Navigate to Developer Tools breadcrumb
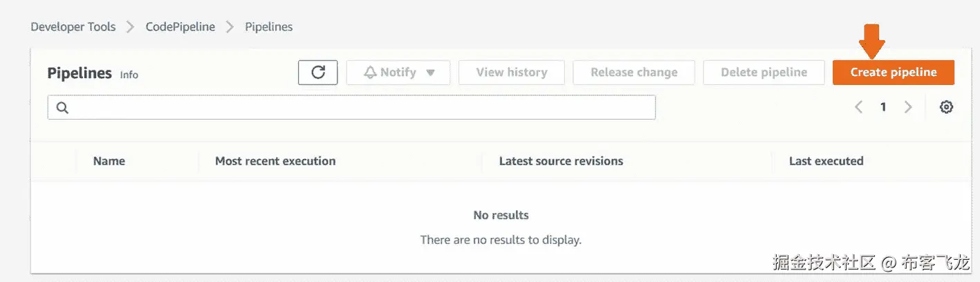The width and height of the screenshot is (980, 282). pyautogui.click(x=73, y=27)
